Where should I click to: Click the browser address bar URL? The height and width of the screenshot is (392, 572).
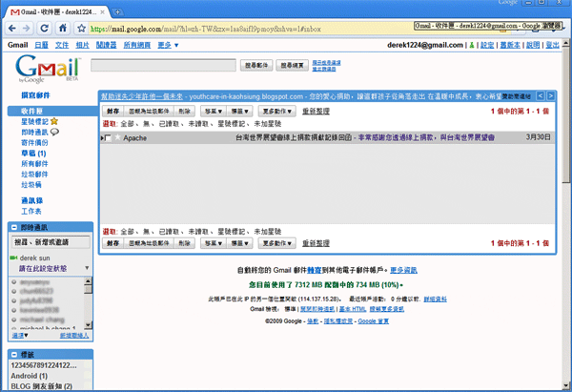(x=205, y=29)
